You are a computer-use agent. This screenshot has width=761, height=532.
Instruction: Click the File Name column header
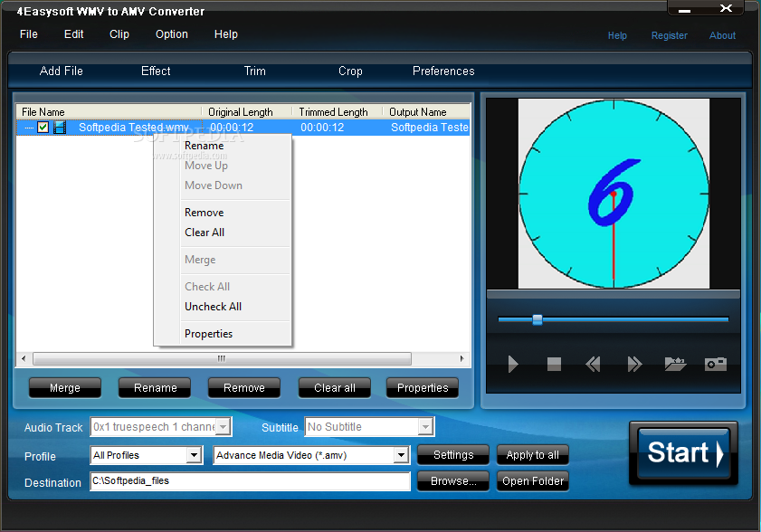[x=109, y=112]
